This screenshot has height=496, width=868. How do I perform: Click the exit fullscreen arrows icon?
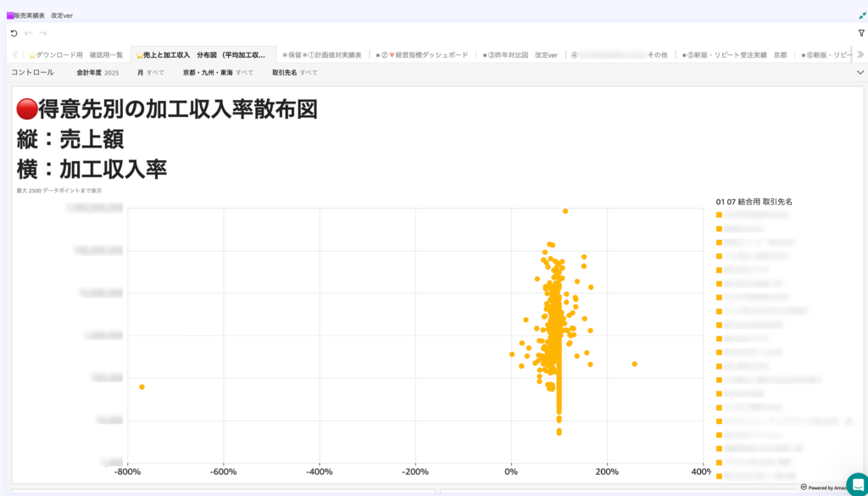[x=862, y=15]
